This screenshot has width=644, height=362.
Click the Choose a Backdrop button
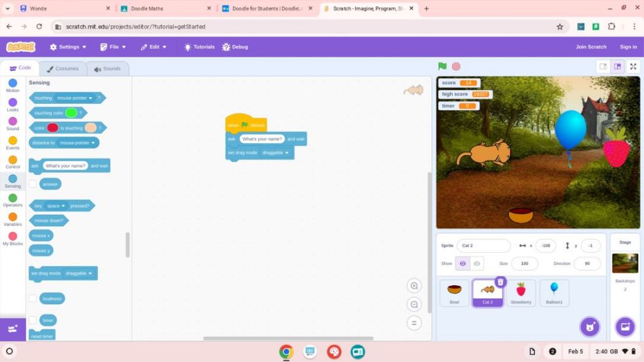point(625,327)
